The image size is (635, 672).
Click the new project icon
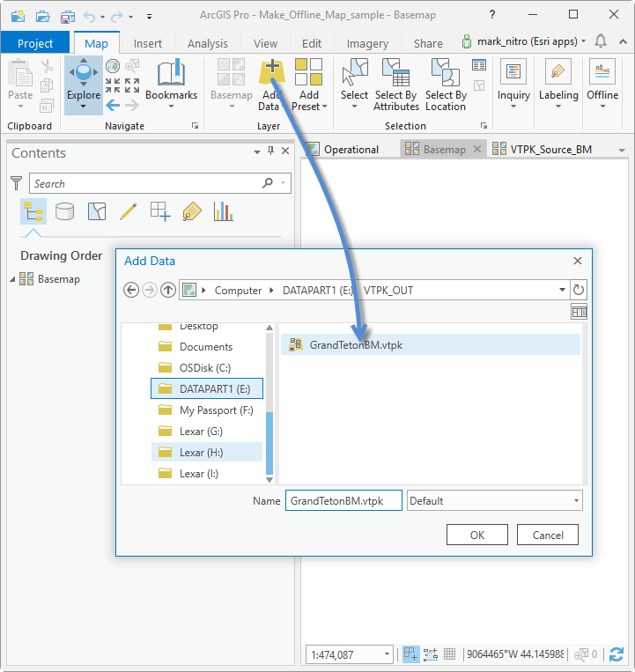pyautogui.click(x=18, y=16)
